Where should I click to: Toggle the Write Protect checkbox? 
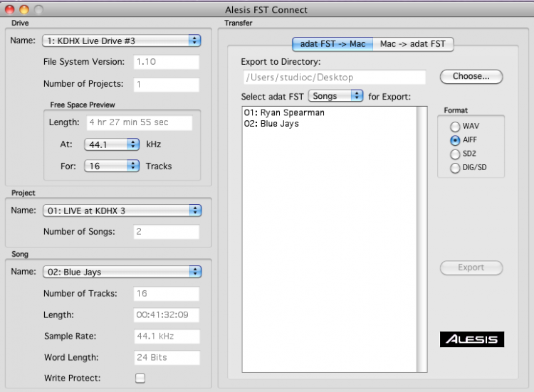click(140, 378)
